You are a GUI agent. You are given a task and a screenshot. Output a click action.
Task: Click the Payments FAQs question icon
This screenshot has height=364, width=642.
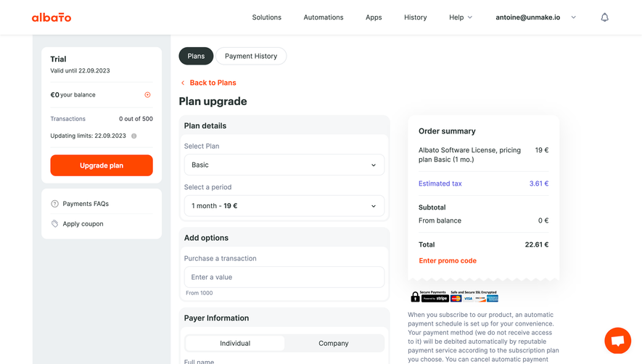[x=54, y=204]
